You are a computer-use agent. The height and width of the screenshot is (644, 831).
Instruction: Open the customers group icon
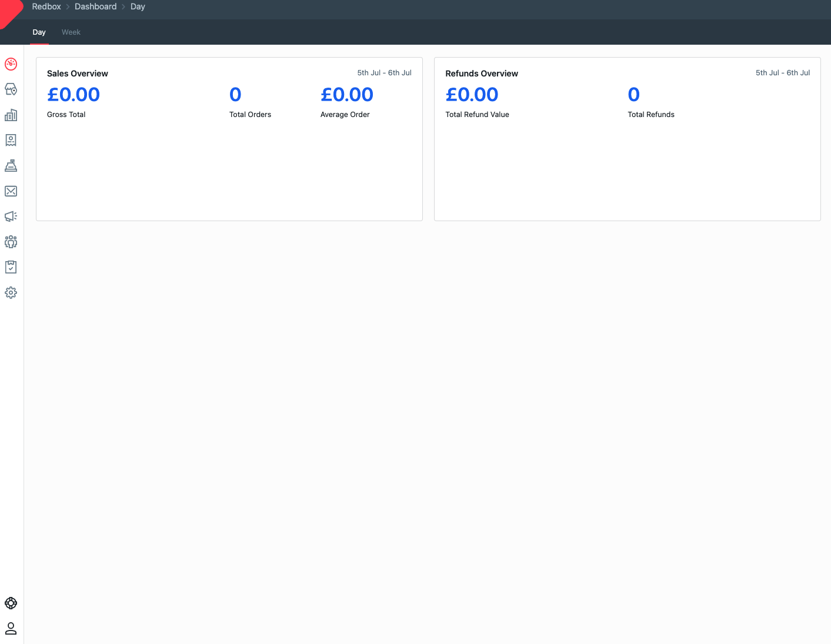click(x=11, y=242)
